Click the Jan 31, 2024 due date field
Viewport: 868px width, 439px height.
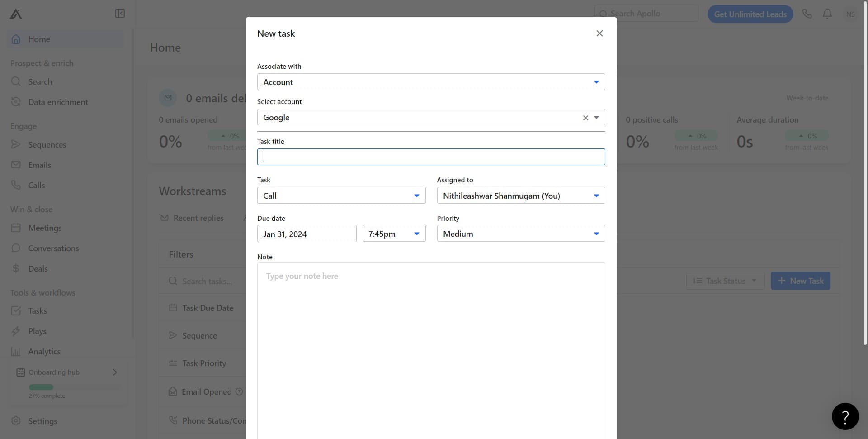point(307,234)
